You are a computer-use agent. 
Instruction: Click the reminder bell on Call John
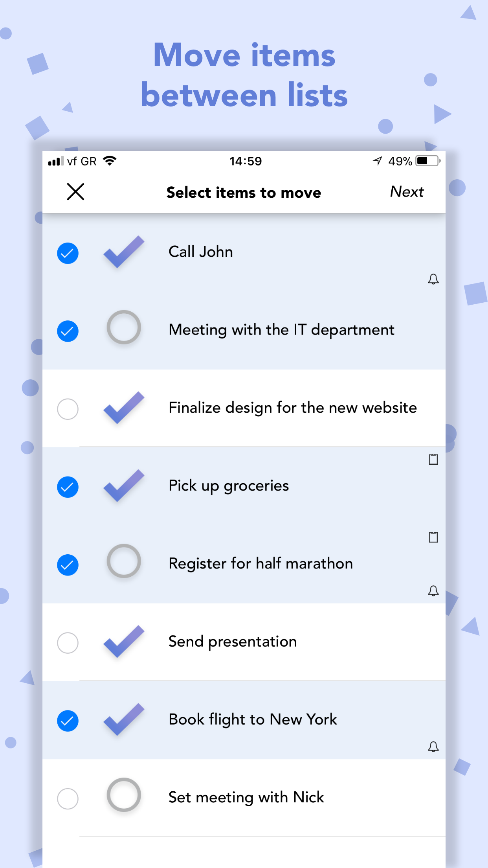(x=433, y=279)
